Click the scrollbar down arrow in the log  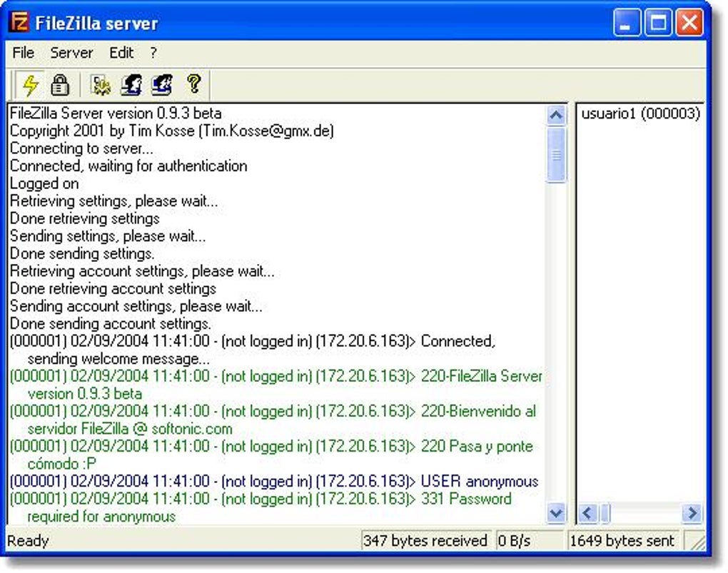[x=557, y=513]
